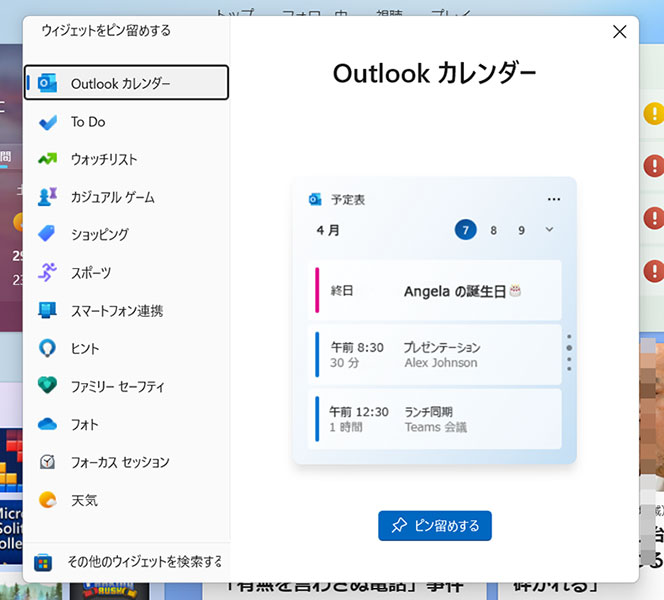This screenshot has height=600, width=664.
Task: Select date 8 in the calendar preview
Action: tap(493, 230)
